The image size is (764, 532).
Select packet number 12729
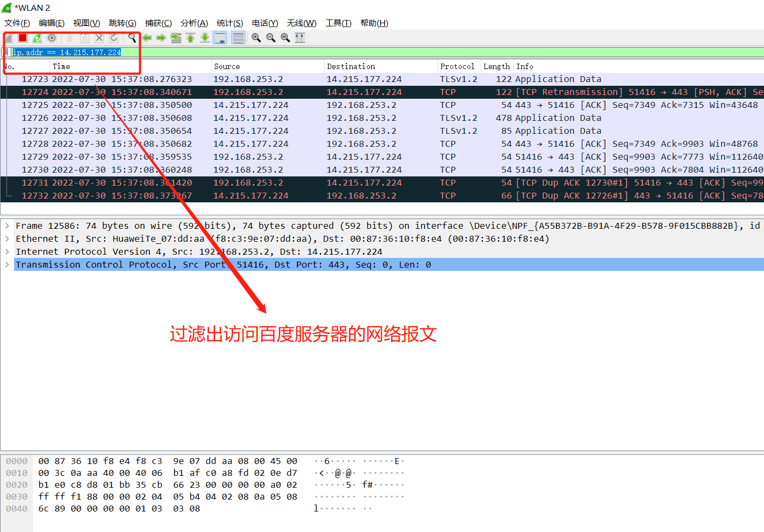(382, 157)
